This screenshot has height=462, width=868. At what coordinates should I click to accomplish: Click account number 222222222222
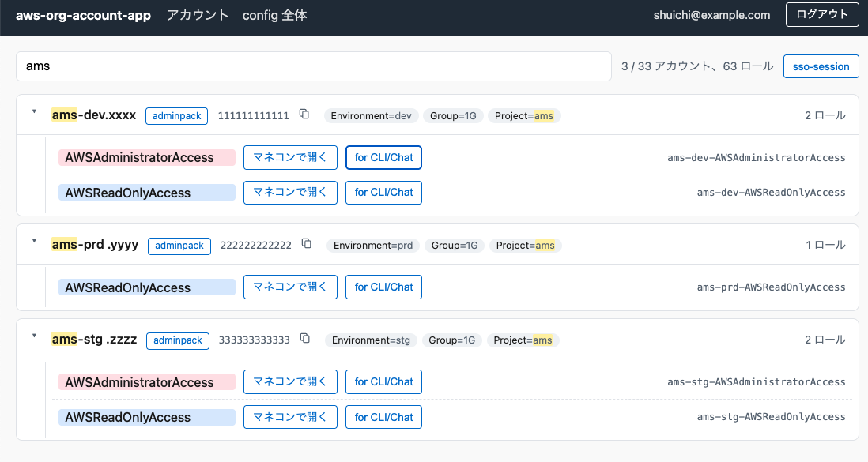[x=256, y=246]
